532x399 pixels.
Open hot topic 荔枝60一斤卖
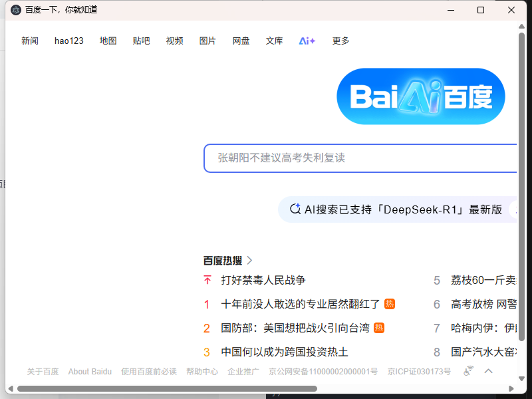[483, 280]
